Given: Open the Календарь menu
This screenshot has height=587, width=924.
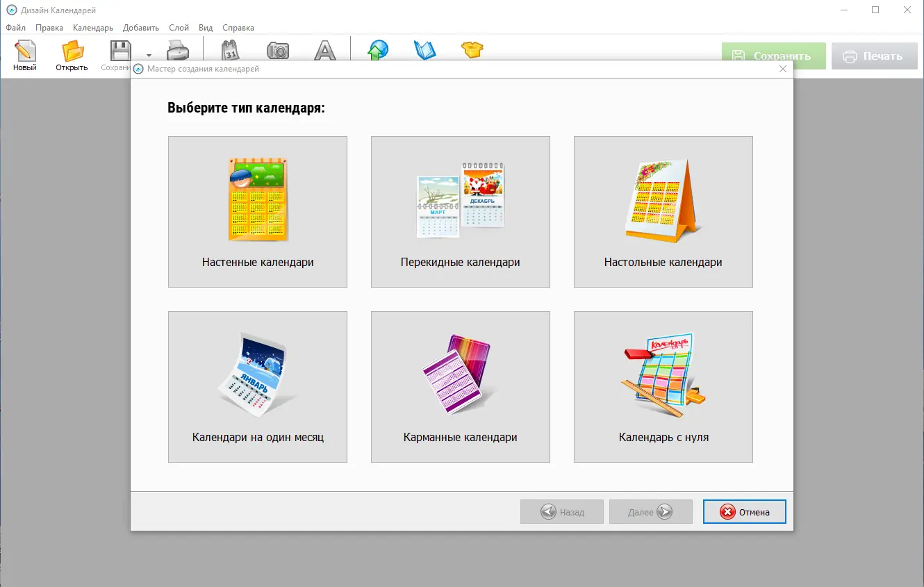Looking at the screenshot, I should coord(93,28).
